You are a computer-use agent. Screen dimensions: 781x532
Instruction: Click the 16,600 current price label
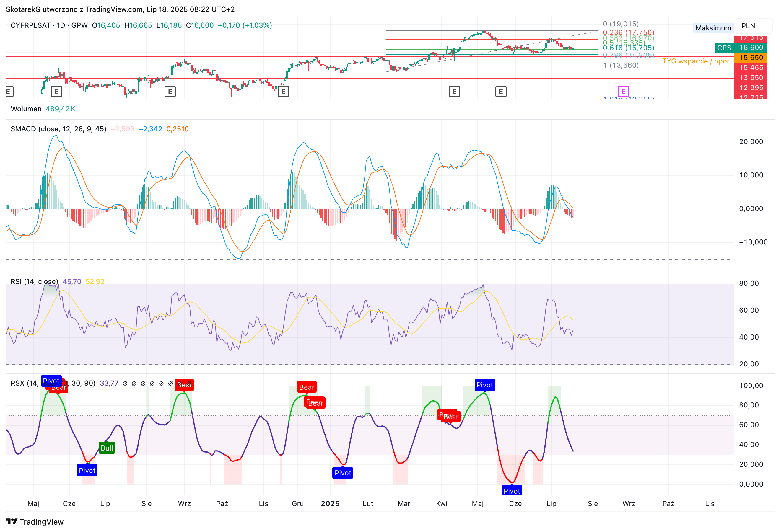point(751,48)
